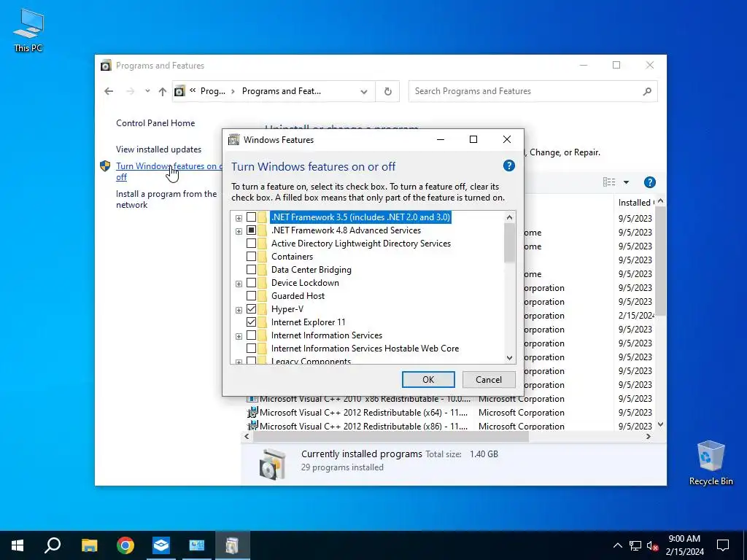Click the muted volume tray icon
The width and height of the screenshot is (747, 560).
pyautogui.click(x=653, y=545)
